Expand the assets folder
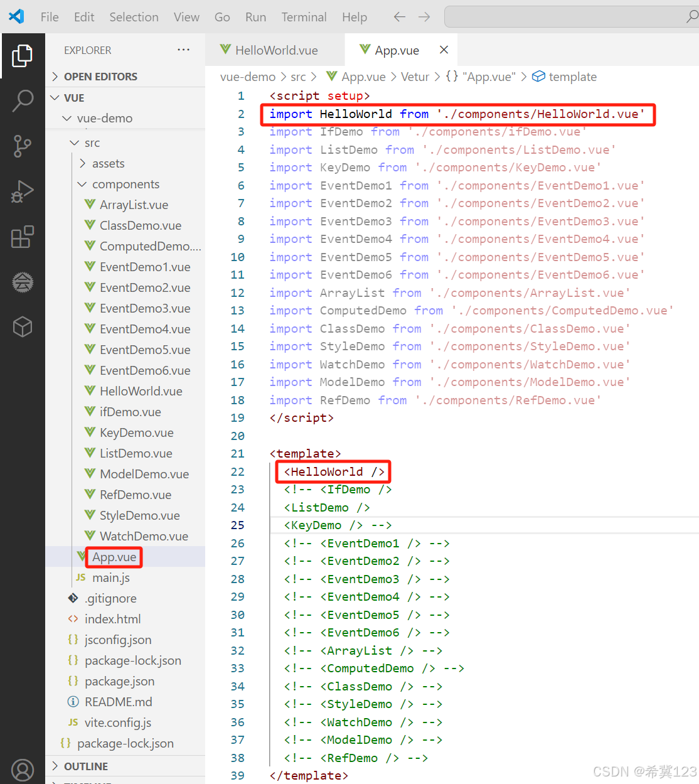699x784 pixels. 125,163
